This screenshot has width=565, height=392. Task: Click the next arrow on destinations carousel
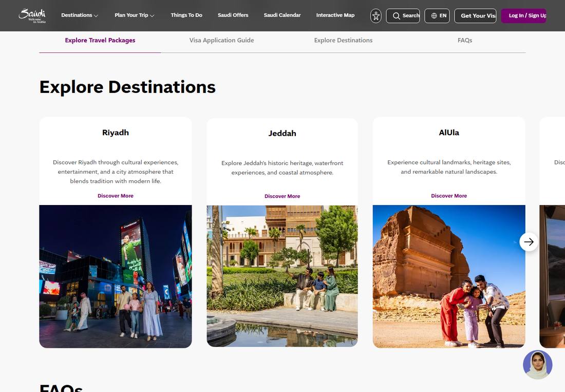[529, 242]
